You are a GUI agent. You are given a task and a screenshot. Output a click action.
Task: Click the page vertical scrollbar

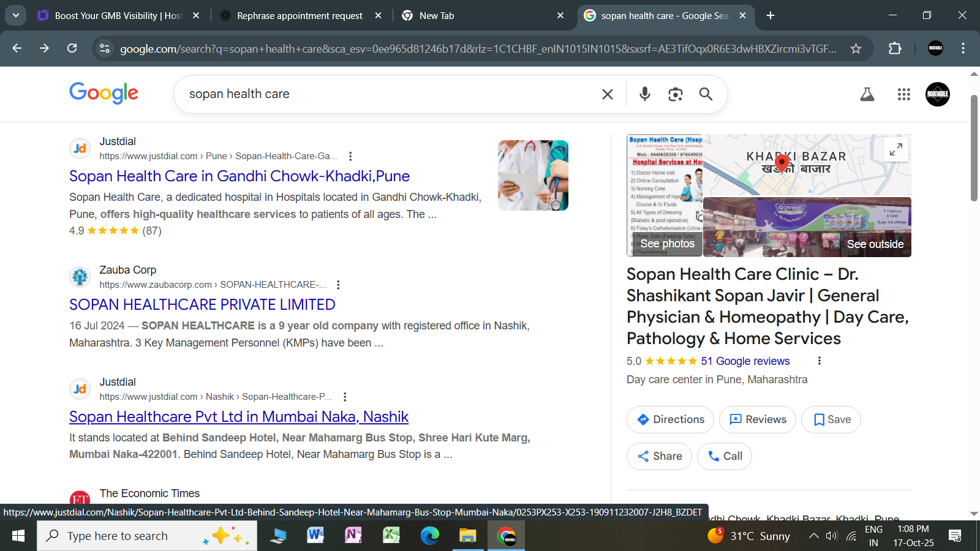[x=974, y=148]
